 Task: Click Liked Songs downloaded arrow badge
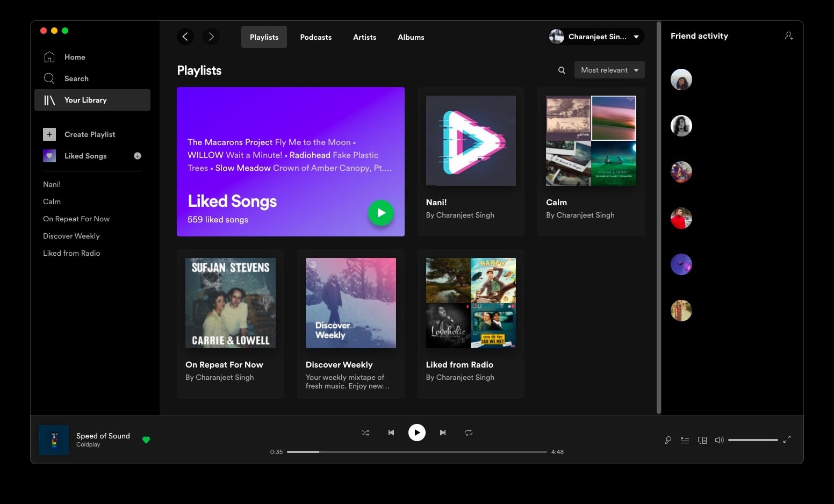[x=138, y=156]
